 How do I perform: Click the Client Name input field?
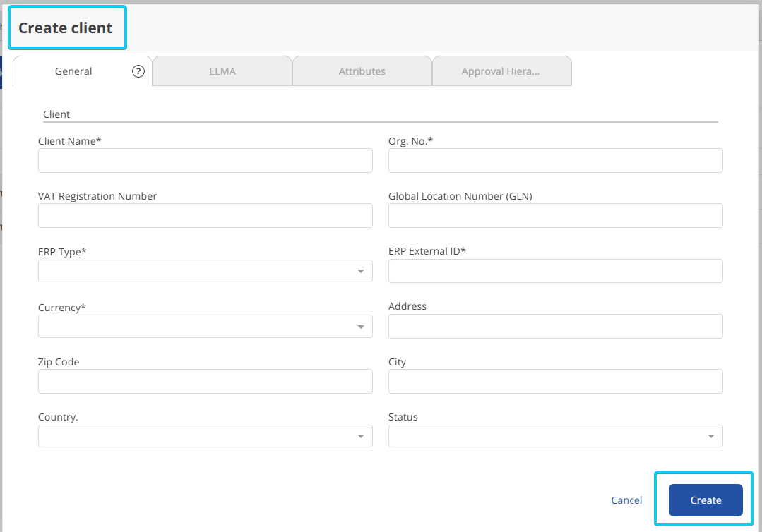click(x=206, y=161)
